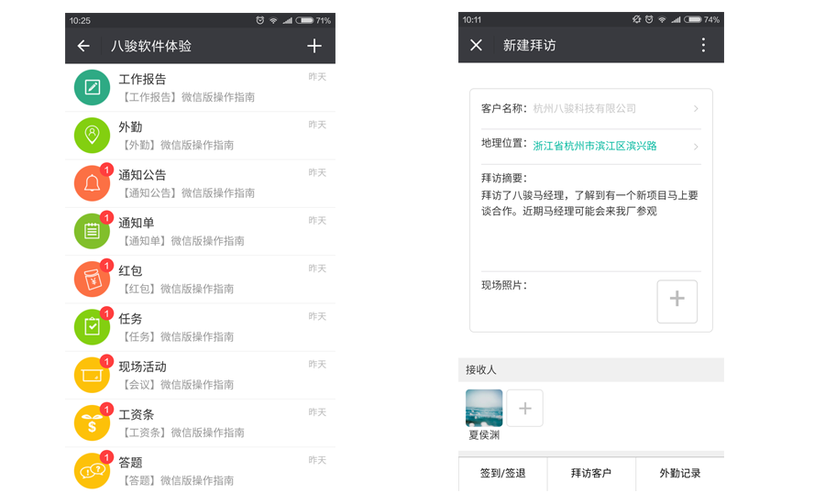Expand the 地理位置 chevron arrow
825x504 pixels.
(x=696, y=147)
